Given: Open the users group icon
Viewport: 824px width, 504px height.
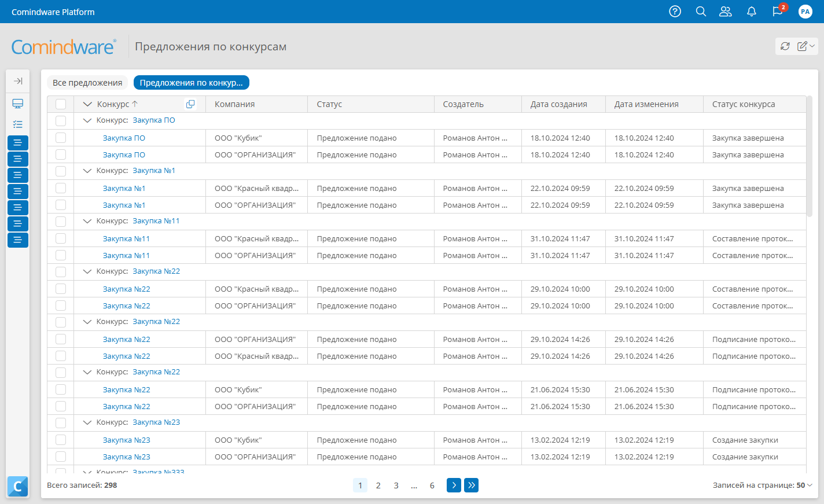Looking at the screenshot, I should (725, 12).
